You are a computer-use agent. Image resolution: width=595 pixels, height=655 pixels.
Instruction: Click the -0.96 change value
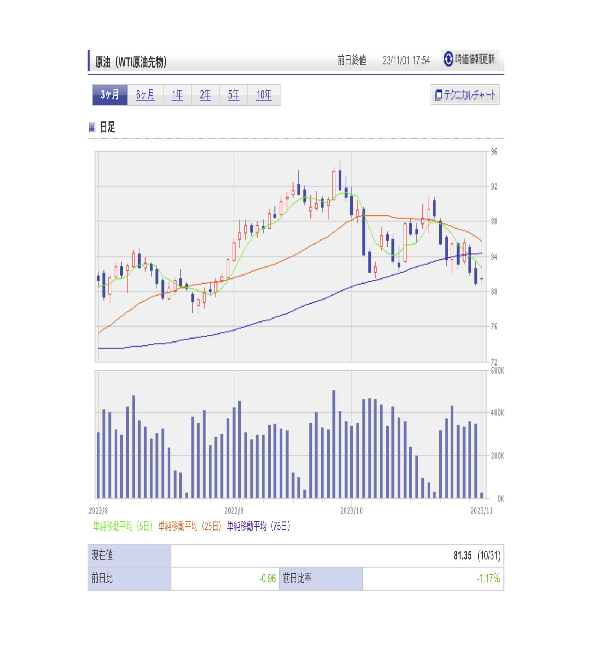267,579
